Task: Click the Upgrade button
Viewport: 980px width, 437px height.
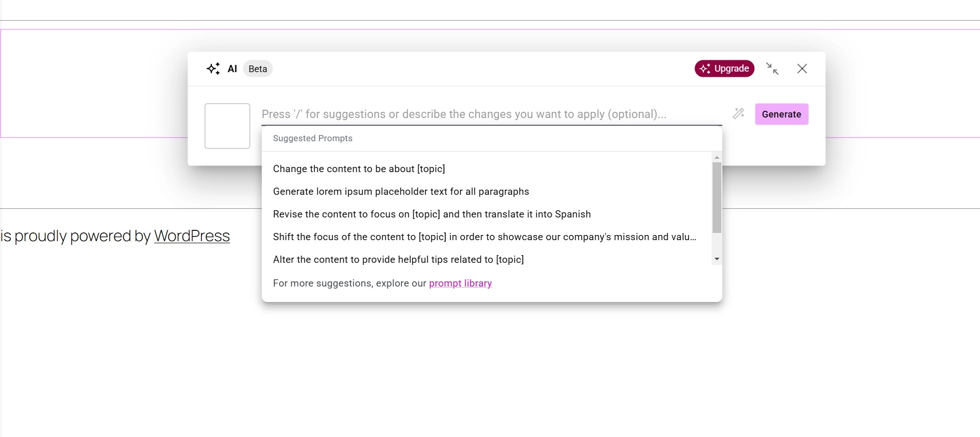Action: click(724, 69)
